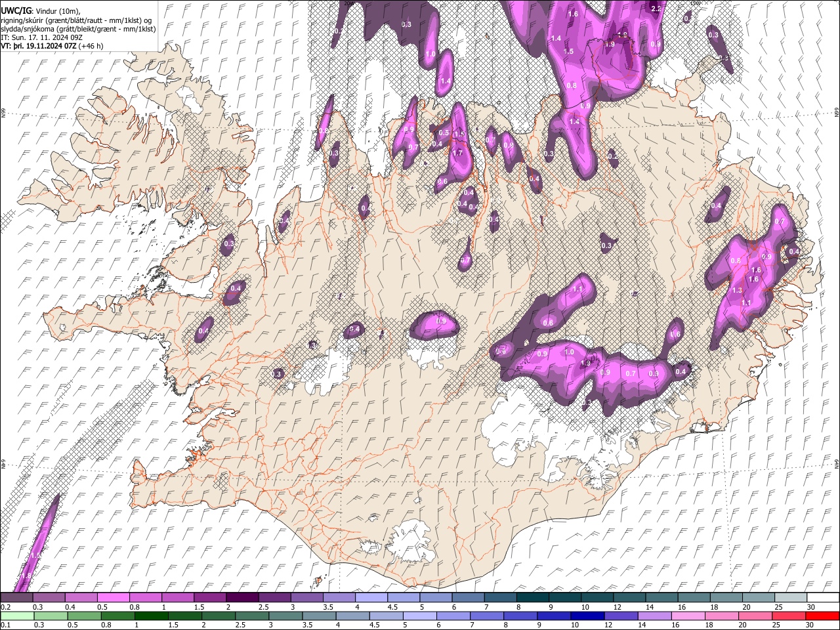
Task: Select darkest green rain swatch between 1 and 1.5
Action: tap(151, 616)
